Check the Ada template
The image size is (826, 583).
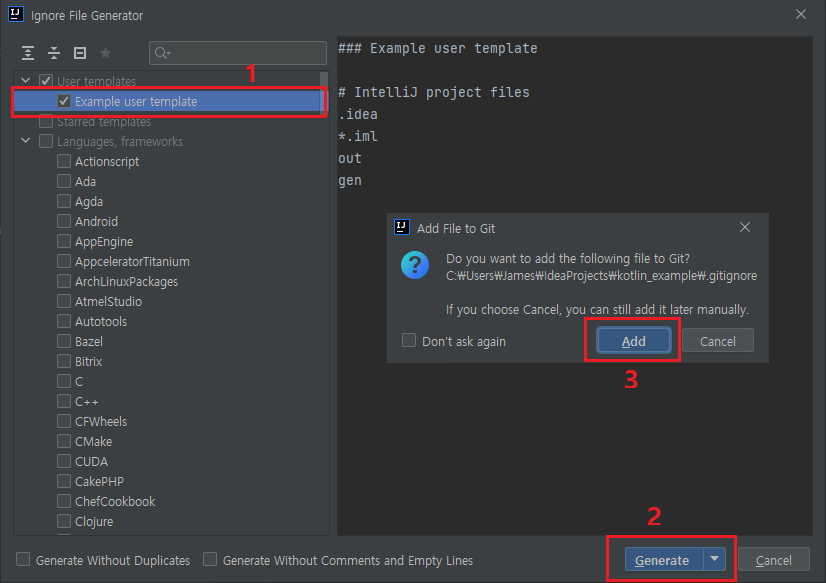pyautogui.click(x=64, y=181)
